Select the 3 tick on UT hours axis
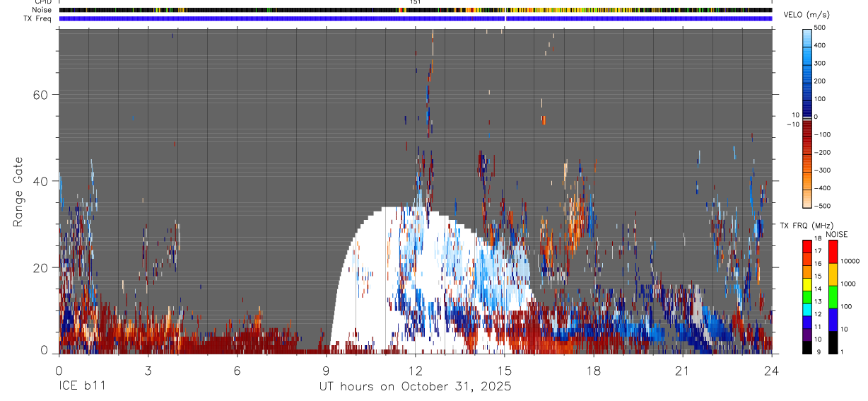868x401 pixels. tap(148, 371)
